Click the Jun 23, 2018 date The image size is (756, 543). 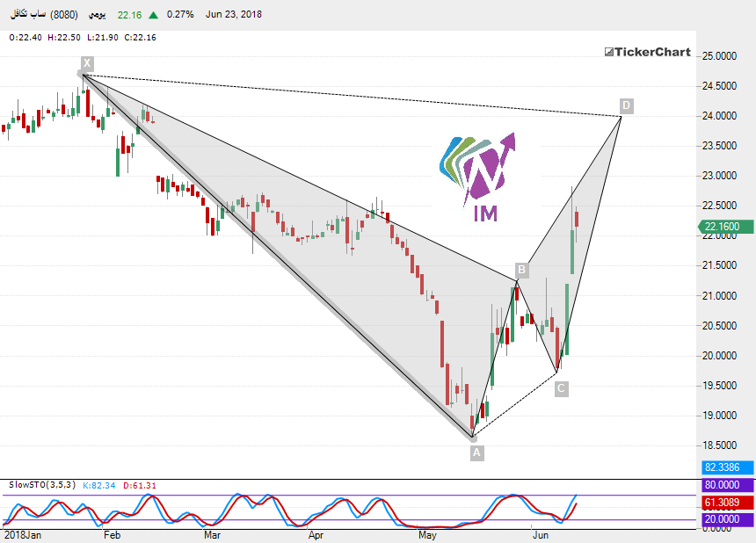pyautogui.click(x=233, y=15)
